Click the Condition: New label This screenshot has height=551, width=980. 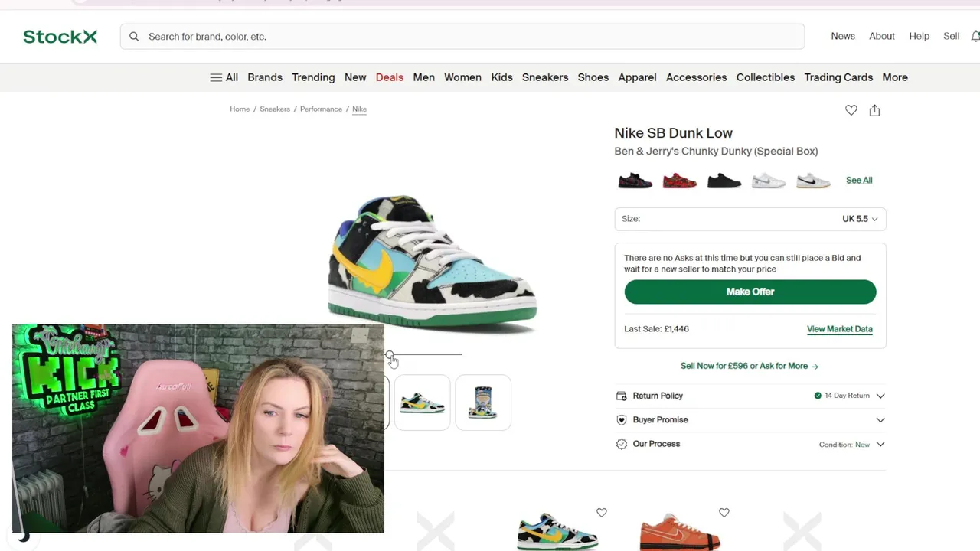pos(844,445)
